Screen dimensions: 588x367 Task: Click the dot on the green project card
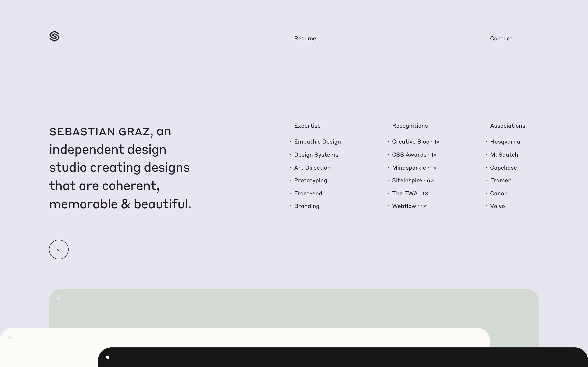tap(59, 298)
